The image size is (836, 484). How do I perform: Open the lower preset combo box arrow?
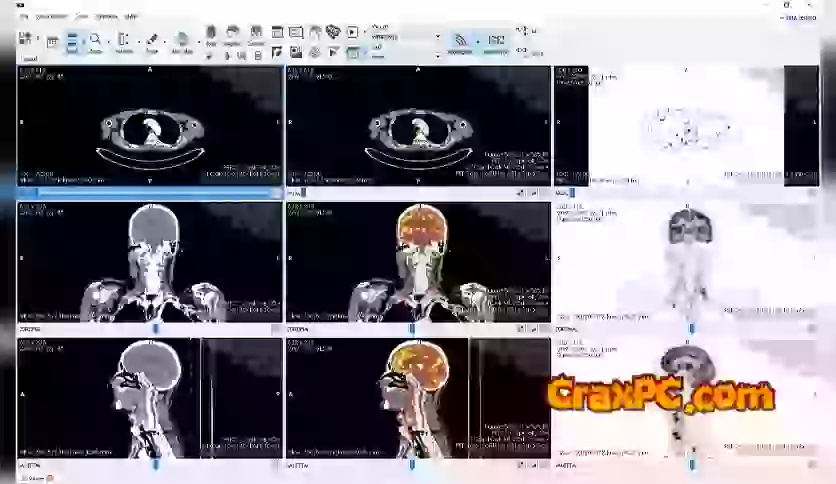(x=438, y=55)
